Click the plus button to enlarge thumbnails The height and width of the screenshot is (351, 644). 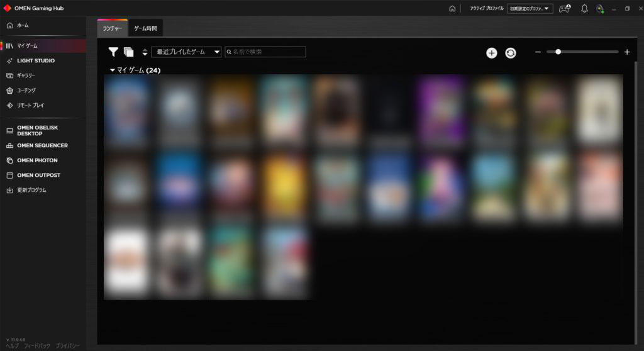[x=627, y=52]
